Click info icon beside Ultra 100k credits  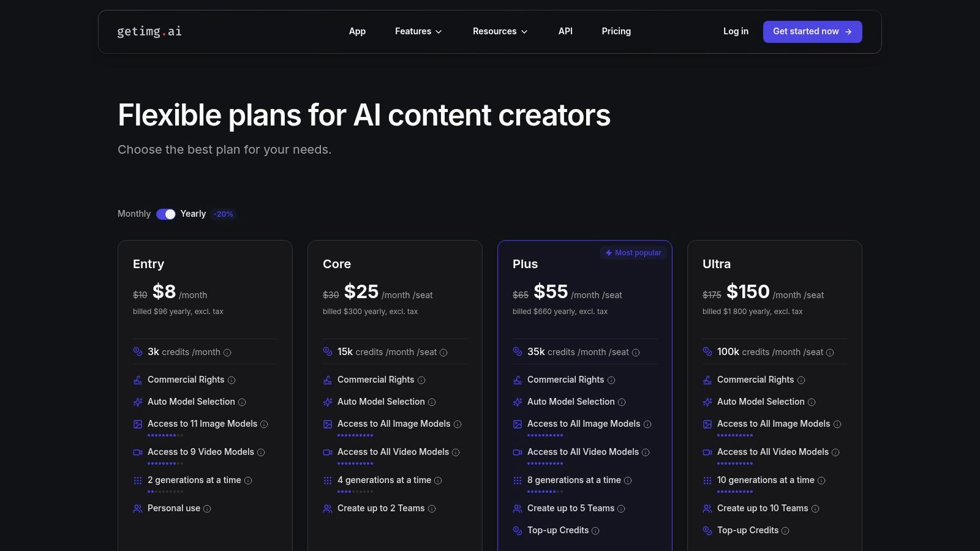830,353
